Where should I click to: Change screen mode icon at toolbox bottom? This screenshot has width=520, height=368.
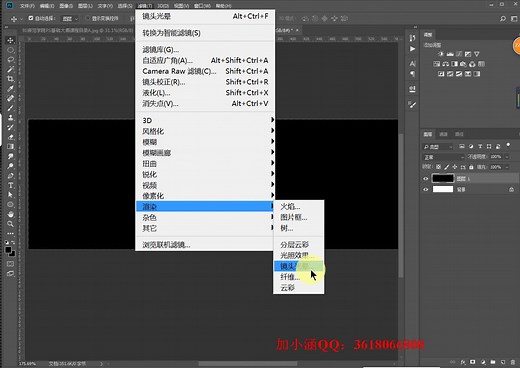click(11, 274)
